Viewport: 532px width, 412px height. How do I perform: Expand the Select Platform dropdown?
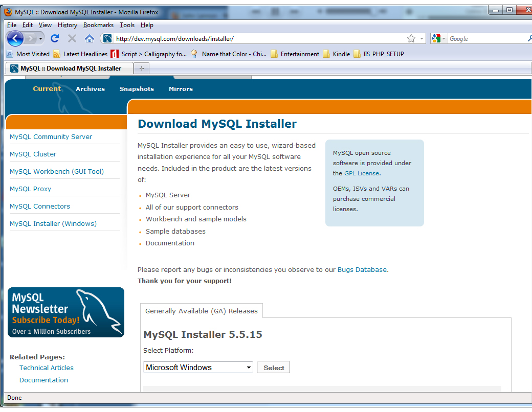(198, 367)
